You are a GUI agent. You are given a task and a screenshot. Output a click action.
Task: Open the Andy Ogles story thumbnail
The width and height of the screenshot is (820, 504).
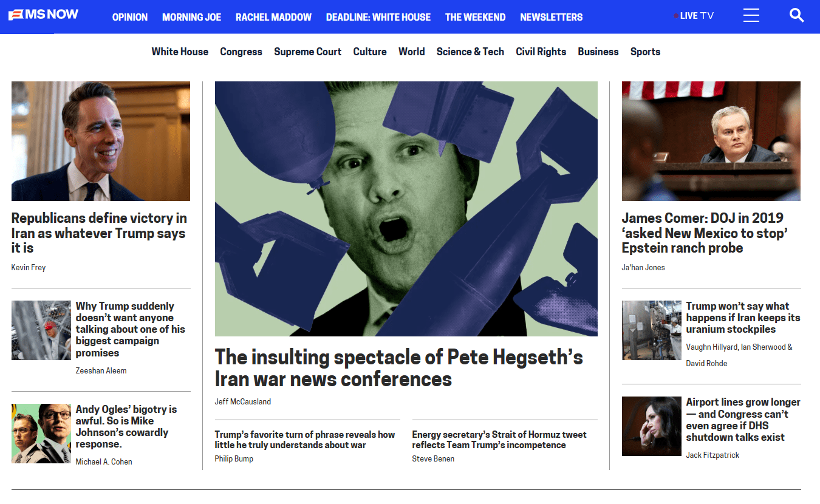click(41, 434)
